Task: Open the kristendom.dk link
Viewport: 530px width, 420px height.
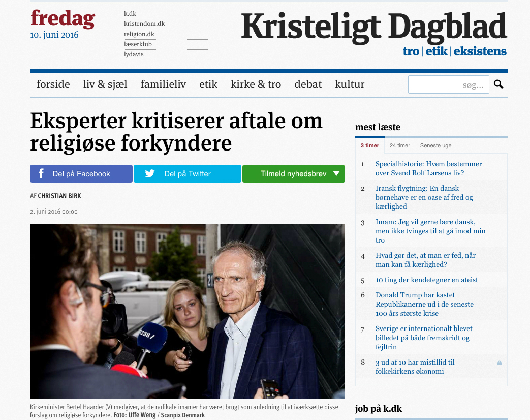Action: coord(144,24)
